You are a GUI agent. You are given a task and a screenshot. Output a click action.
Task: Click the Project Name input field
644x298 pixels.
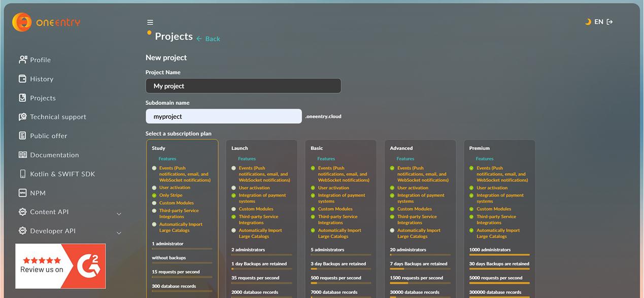(243, 86)
